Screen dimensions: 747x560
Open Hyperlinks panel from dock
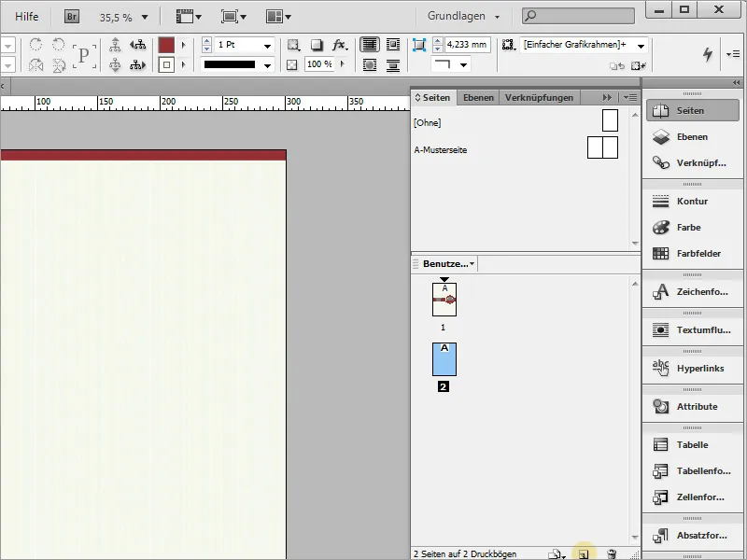692,368
